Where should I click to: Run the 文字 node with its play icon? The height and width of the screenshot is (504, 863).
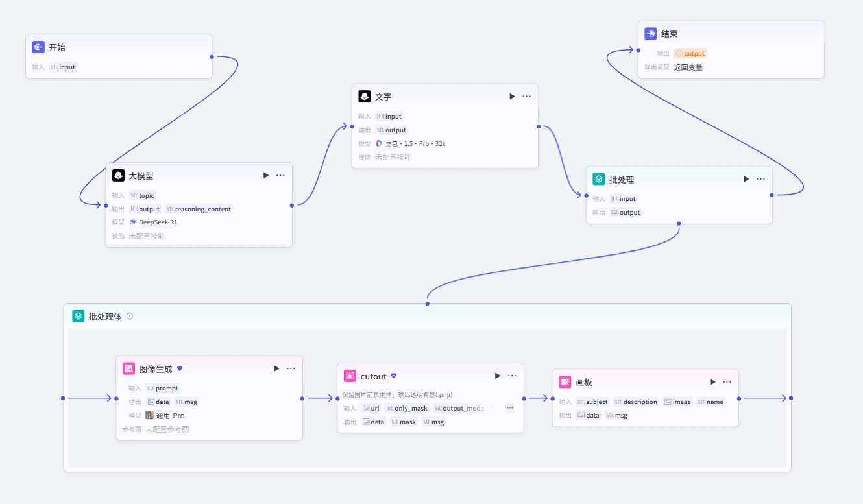tap(512, 96)
